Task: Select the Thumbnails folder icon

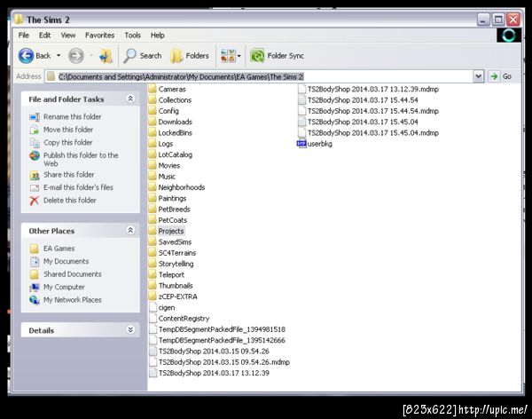Action: click(x=153, y=286)
